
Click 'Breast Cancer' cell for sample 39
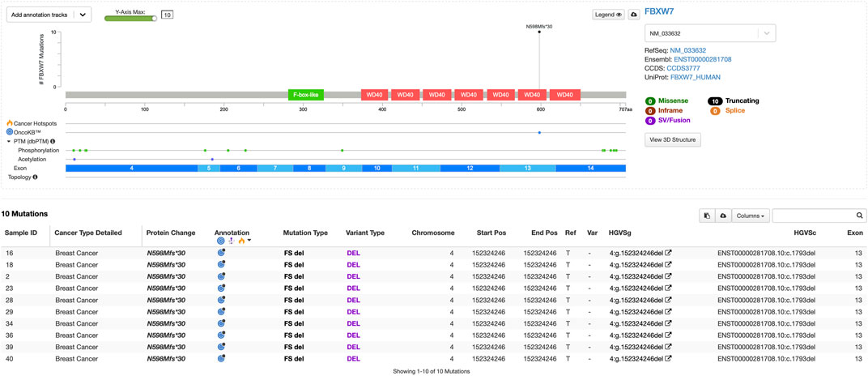tap(76, 347)
